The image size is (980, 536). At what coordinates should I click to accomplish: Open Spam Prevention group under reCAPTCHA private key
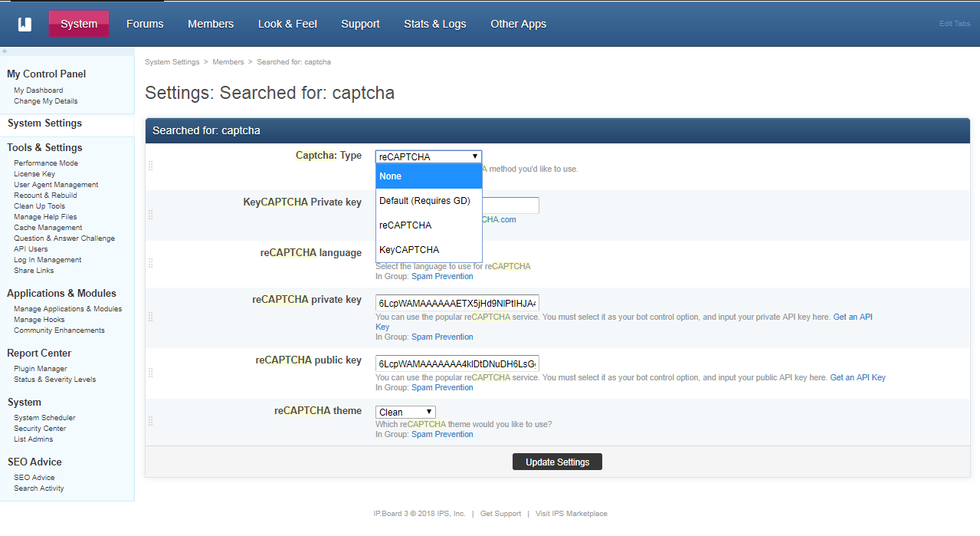(x=442, y=337)
